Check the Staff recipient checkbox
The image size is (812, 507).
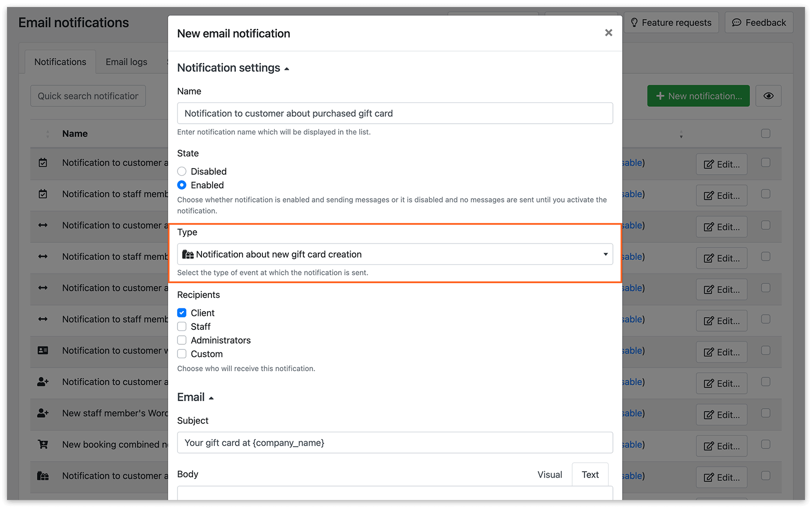click(x=182, y=326)
